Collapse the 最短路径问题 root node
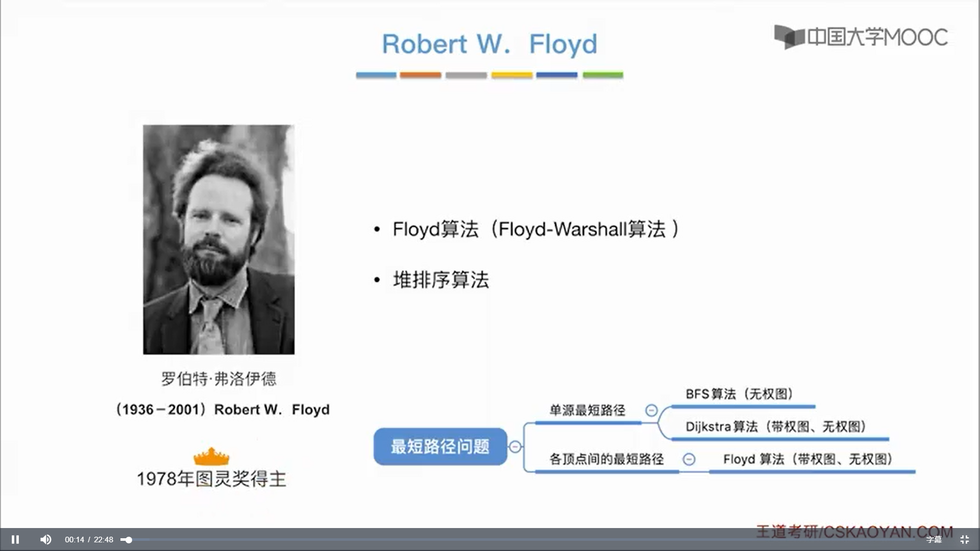The image size is (980, 551). [515, 447]
